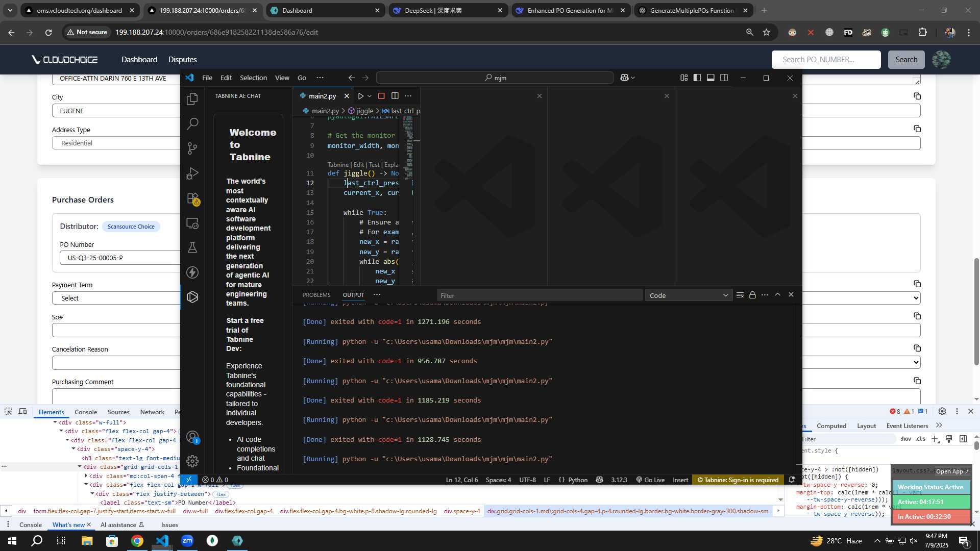980x551 pixels.
Task: Click Go Live in VS Code status bar
Action: coord(650,480)
